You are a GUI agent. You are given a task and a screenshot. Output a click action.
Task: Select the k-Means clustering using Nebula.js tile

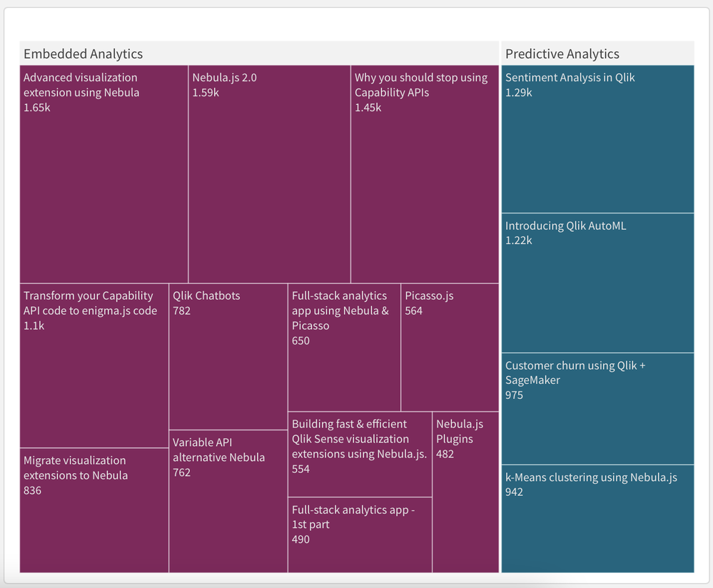(x=597, y=518)
